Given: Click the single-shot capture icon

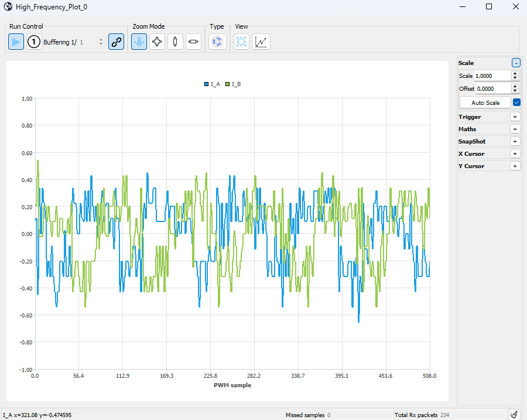Looking at the screenshot, I should [x=35, y=42].
